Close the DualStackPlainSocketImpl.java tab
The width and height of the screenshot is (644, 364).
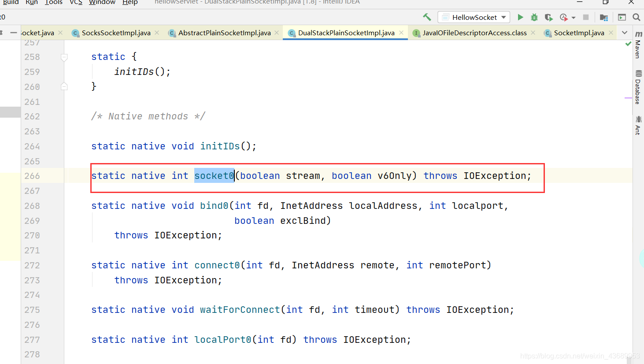[401, 33]
